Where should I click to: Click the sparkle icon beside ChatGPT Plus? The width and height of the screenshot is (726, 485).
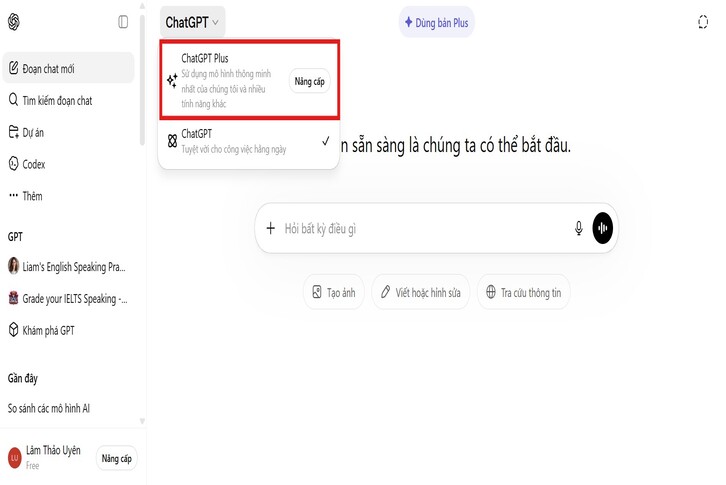172,81
